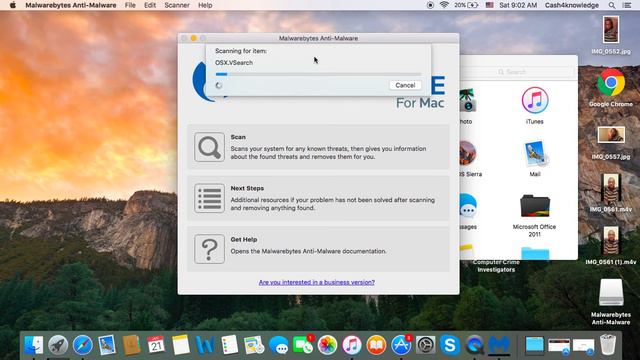Open System Preferences in the Dock
This screenshot has width=640, height=360.
[425, 345]
